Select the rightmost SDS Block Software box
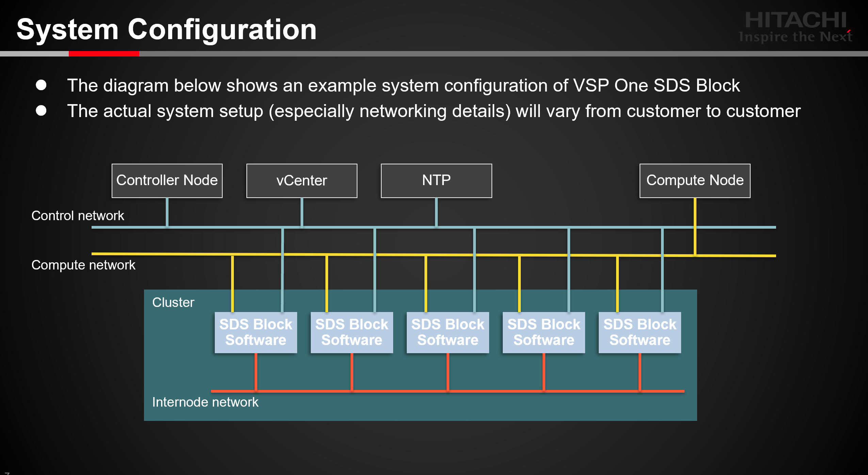The width and height of the screenshot is (868, 475). pyautogui.click(x=640, y=332)
